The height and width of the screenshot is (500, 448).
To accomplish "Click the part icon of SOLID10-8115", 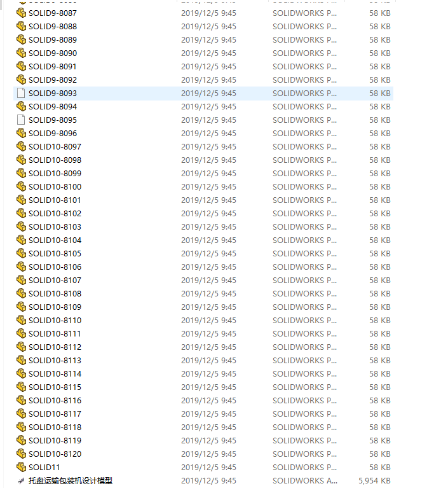I will tap(21, 387).
